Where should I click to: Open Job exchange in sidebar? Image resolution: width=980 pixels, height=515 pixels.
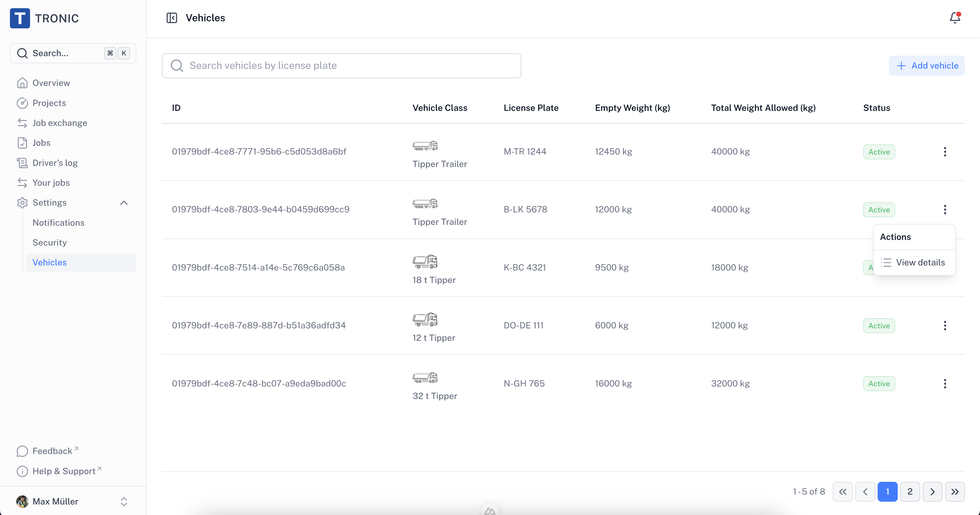[x=60, y=123]
